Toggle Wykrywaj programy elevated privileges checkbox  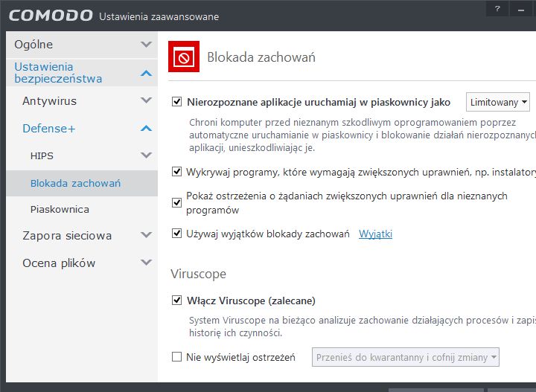point(177,172)
